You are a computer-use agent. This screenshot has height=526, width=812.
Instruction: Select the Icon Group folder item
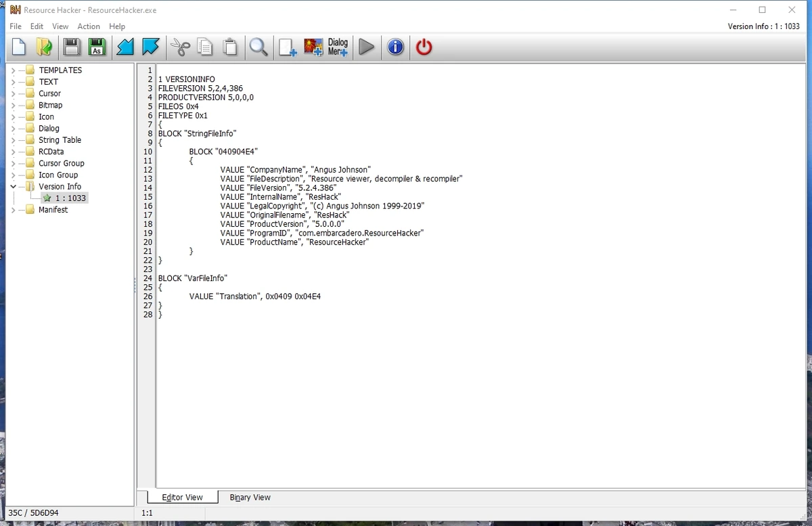[58, 175]
